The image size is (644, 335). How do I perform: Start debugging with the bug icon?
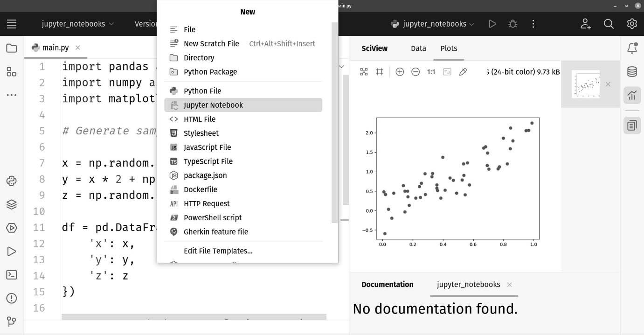(512, 23)
